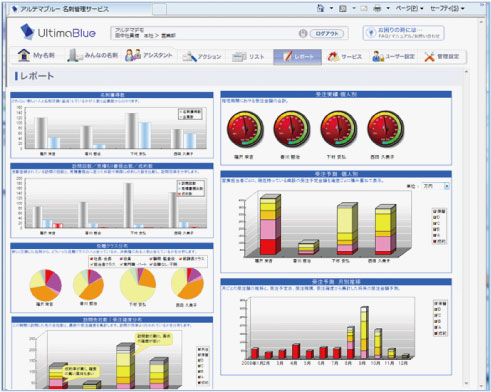Click the 12月 axis label
Viewport: 491px width, 392px height.
[x=403, y=363]
